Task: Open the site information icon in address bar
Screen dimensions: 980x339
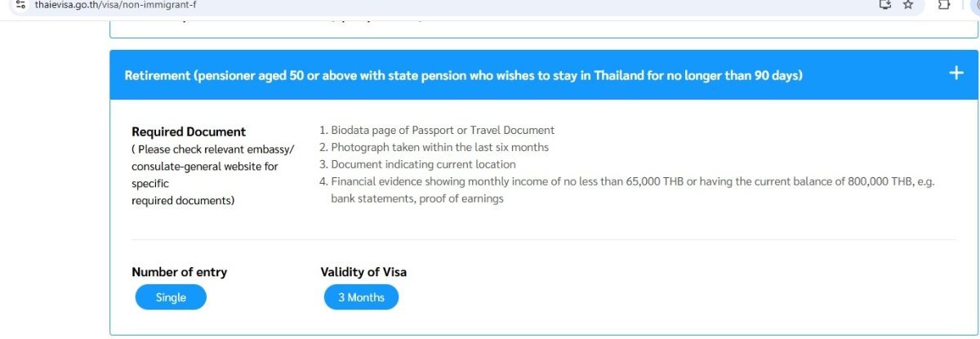Action: point(20,5)
